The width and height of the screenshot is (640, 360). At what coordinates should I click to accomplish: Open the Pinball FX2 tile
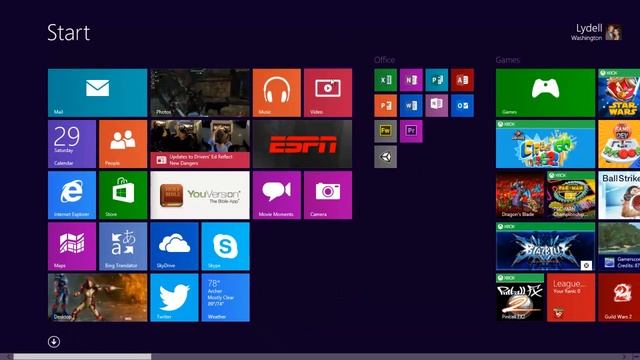(x=520, y=298)
